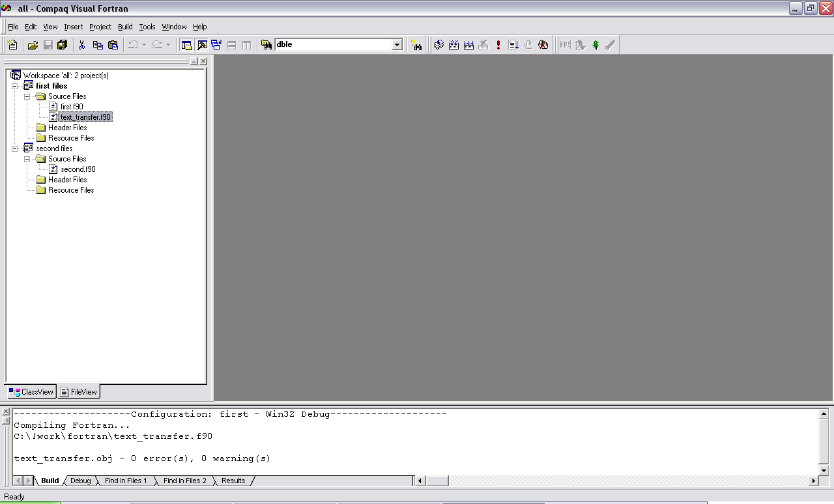Toggle the Output pane button
This screenshot has height=504, width=834.
pyautogui.click(x=202, y=45)
